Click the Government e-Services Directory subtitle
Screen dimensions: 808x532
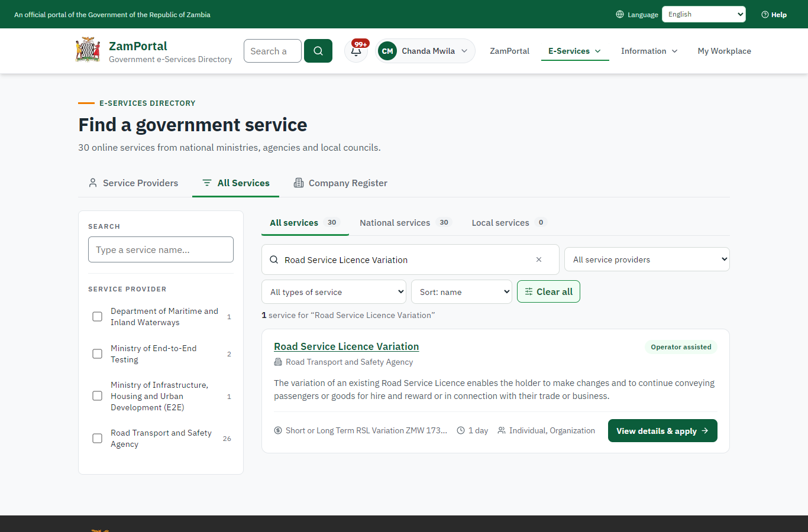pyautogui.click(x=170, y=59)
